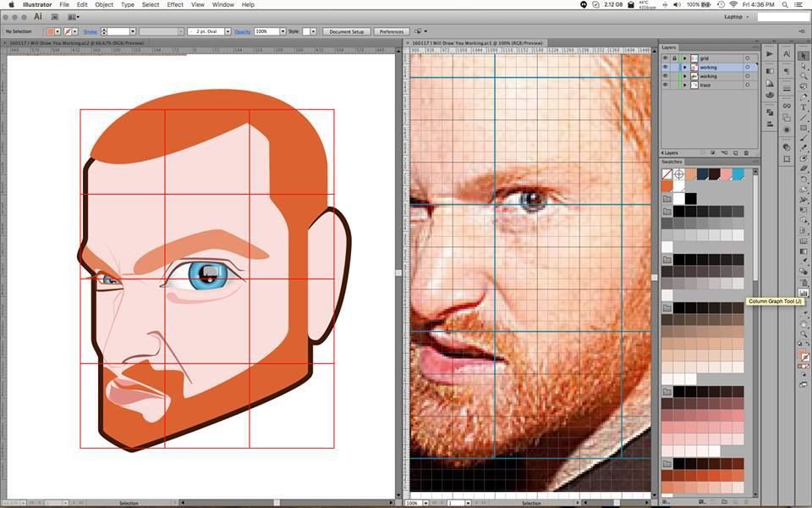Screen dimensions: 812x508
Task: Choose the Paintbrush tool
Action: (804, 138)
